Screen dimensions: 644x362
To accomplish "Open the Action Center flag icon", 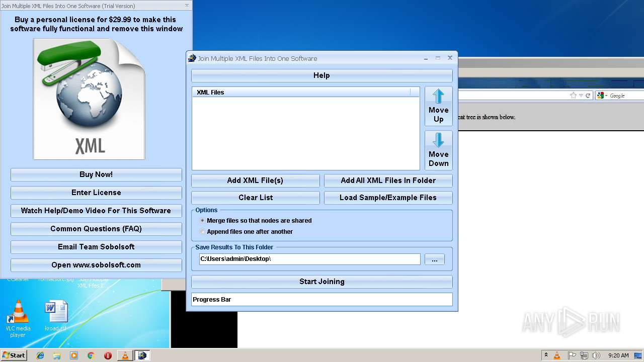I will 572,355.
